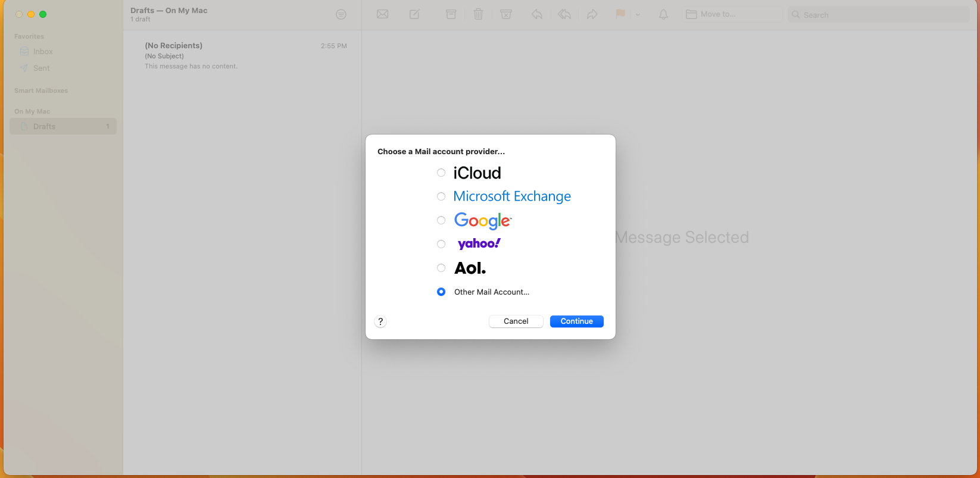This screenshot has width=980, height=478.
Task: Open the flag color dropdown arrow
Action: (638, 14)
